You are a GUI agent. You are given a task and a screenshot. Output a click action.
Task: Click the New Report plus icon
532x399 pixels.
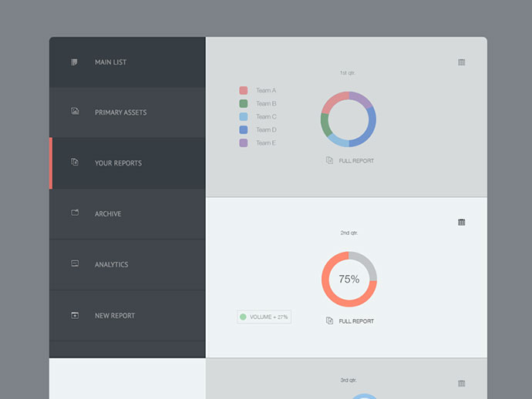[75, 315]
